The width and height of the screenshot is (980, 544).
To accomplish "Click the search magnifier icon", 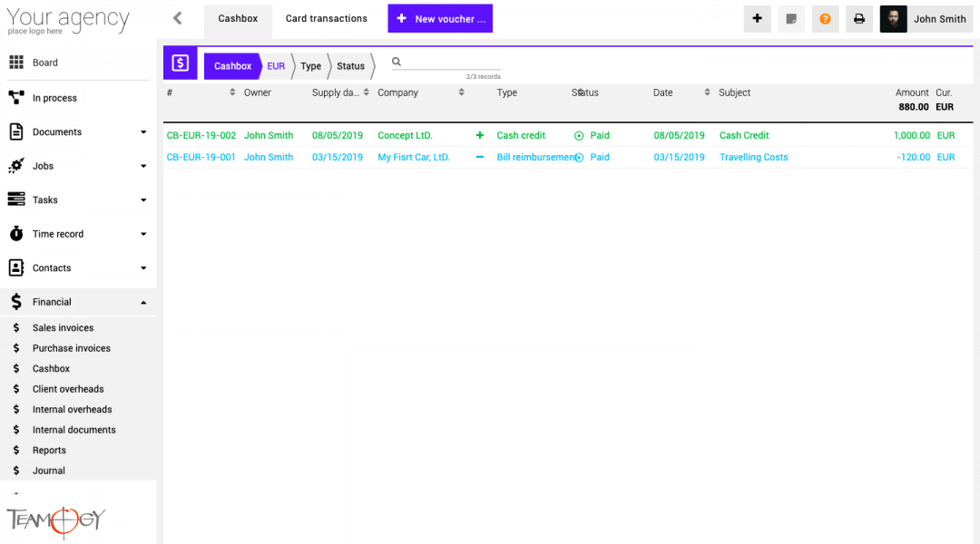I will (x=397, y=63).
